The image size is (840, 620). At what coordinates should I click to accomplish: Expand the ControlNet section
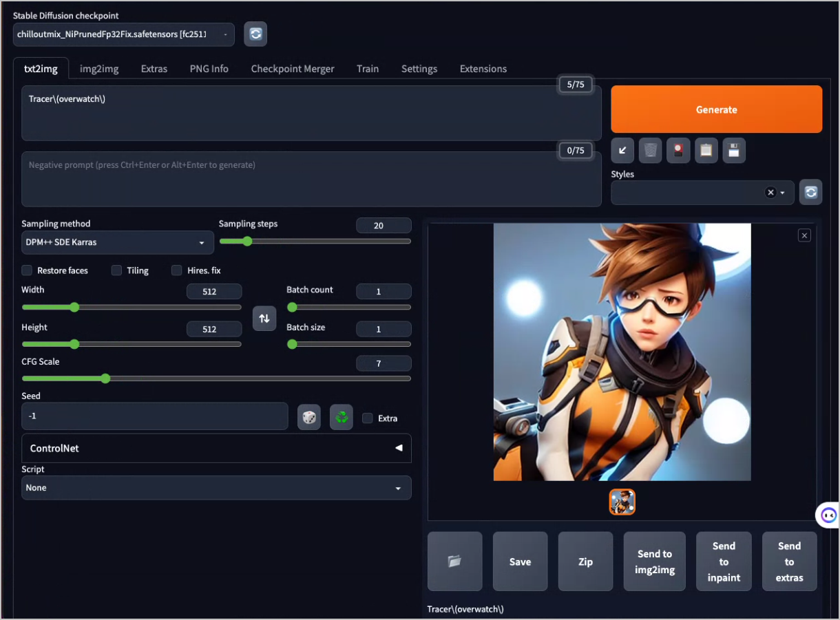point(216,448)
